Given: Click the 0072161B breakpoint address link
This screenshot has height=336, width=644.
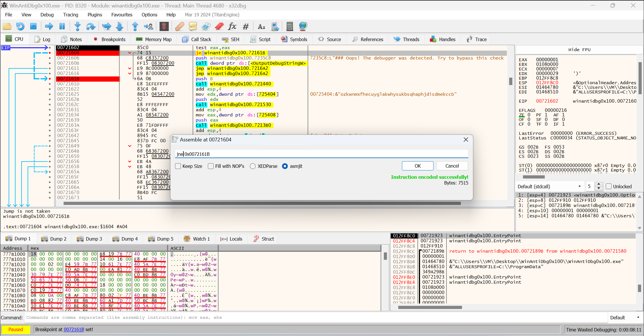Looking at the screenshot, I should pyautogui.click(x=74, y=329).
